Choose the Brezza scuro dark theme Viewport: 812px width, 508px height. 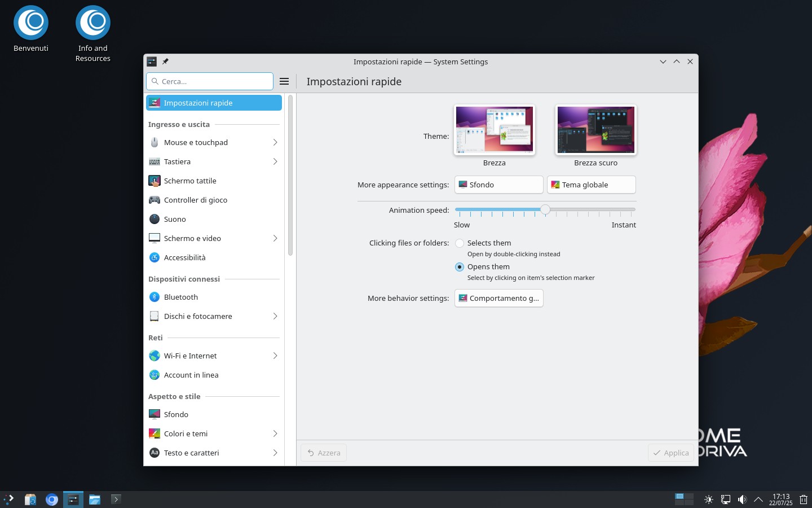click(595, 130)
